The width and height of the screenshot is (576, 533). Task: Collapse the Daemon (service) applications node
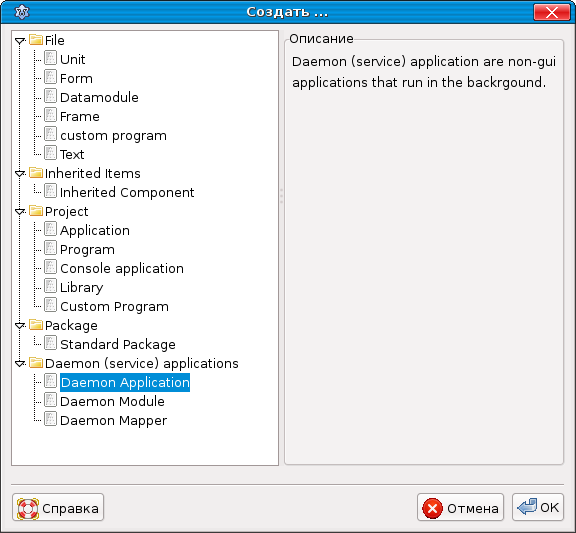coord(20,363)
